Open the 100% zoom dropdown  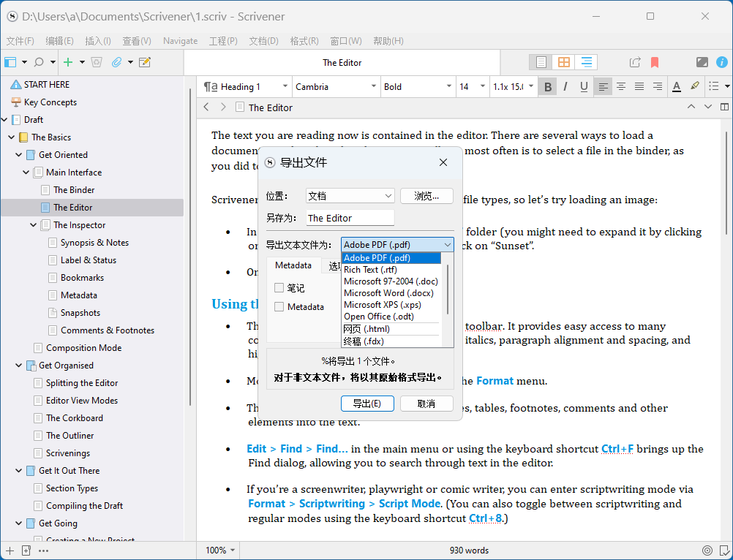(220, 550)
